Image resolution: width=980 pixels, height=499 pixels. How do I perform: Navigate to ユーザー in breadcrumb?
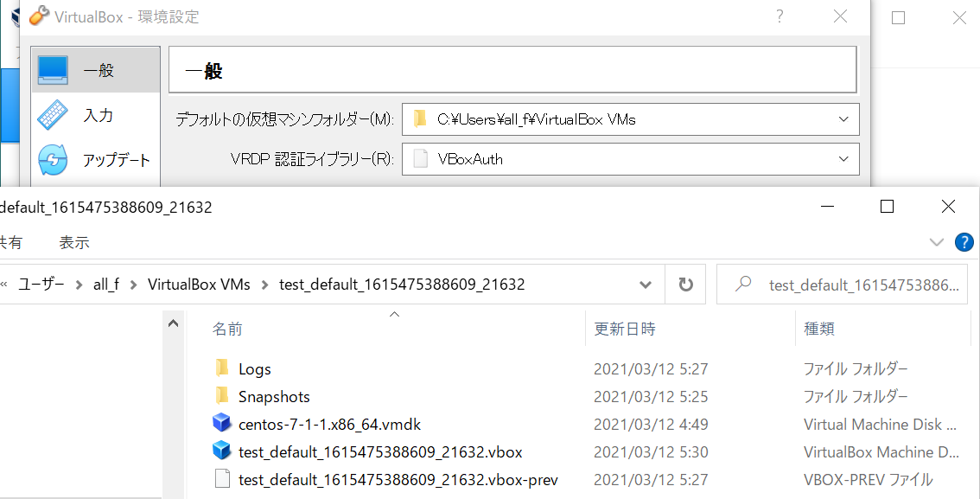click(41, 285)
